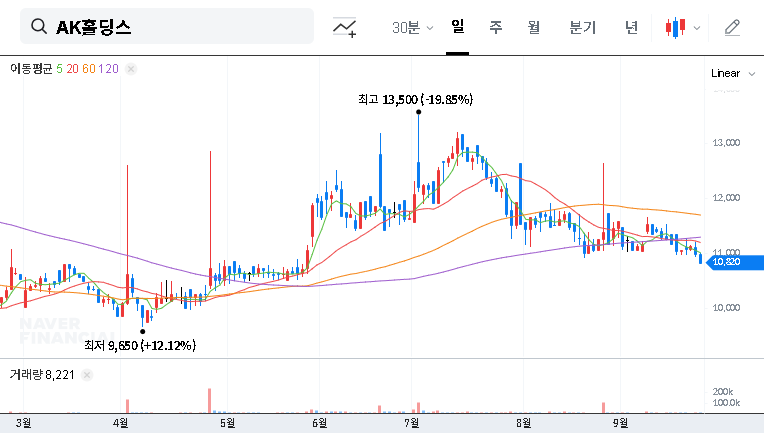Expand the 30분 minute interval dropdown

[x=412, y=28]
